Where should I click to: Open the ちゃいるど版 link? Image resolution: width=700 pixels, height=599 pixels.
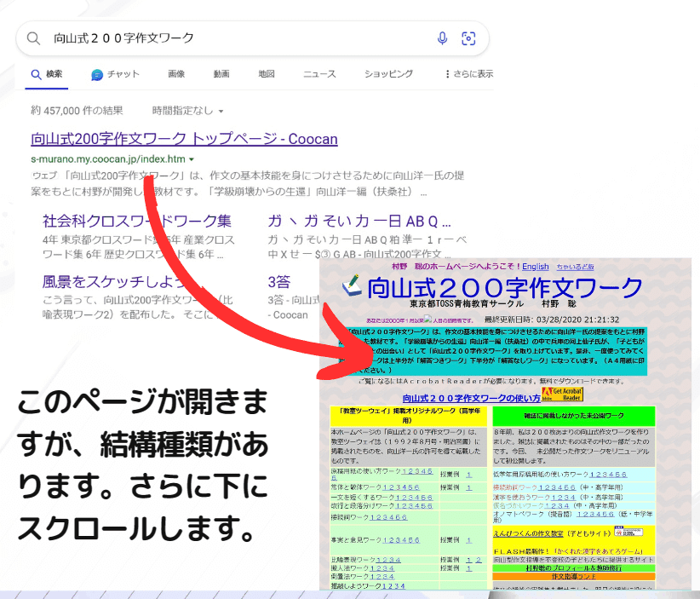575,267
